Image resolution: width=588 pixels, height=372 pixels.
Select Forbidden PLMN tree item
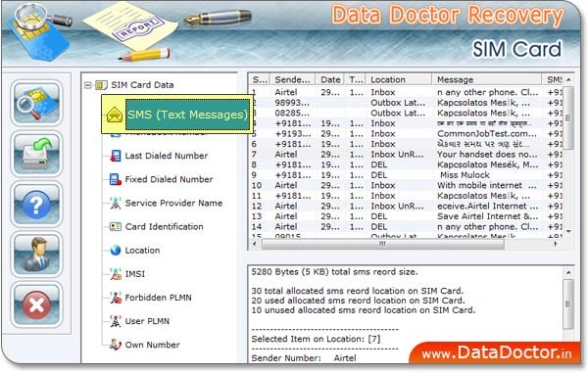pos(158,298)
